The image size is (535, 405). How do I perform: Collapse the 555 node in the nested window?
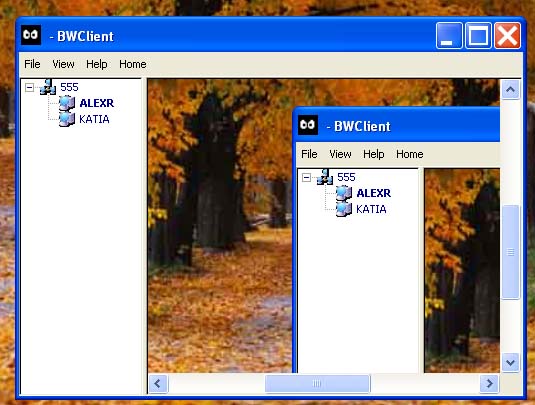[x=306, y=177]
